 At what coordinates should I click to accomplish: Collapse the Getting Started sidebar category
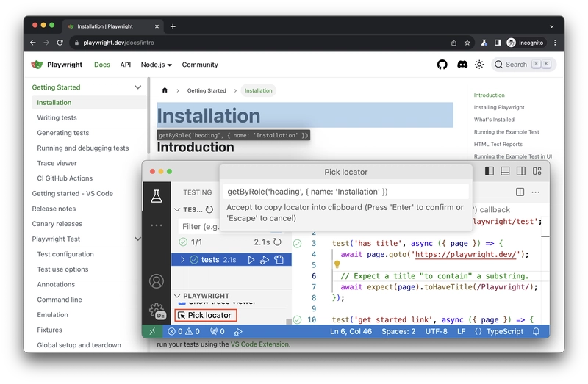pyautogui.click(x=137, y=87)
